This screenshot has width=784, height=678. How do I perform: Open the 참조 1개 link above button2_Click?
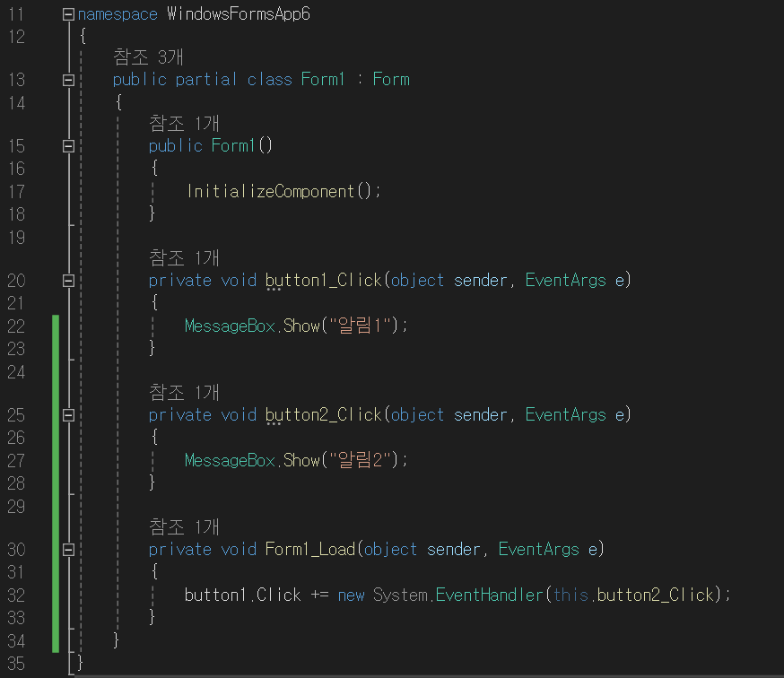click(185, 392)
